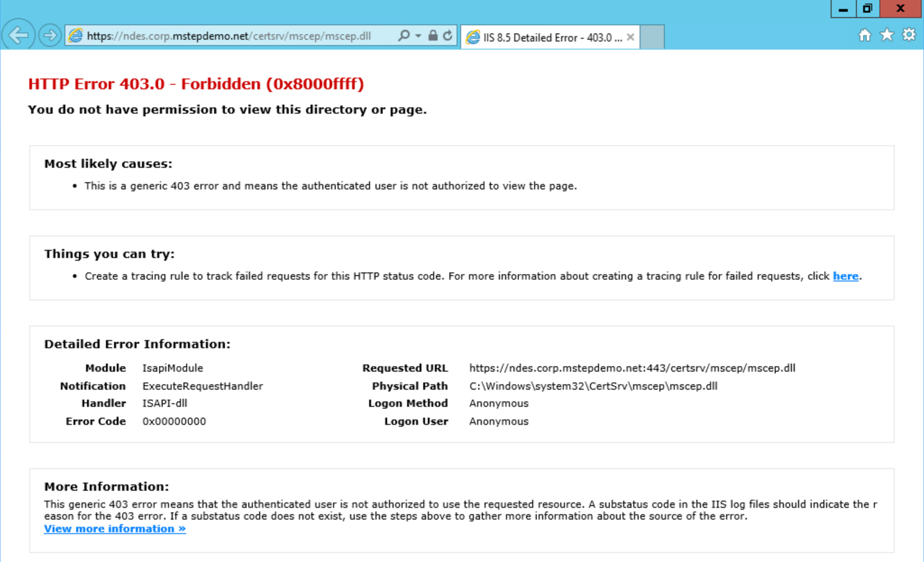The image size is (924, 562).
Task: Click the 'here' tracing rule link
Action: point(845,276)
